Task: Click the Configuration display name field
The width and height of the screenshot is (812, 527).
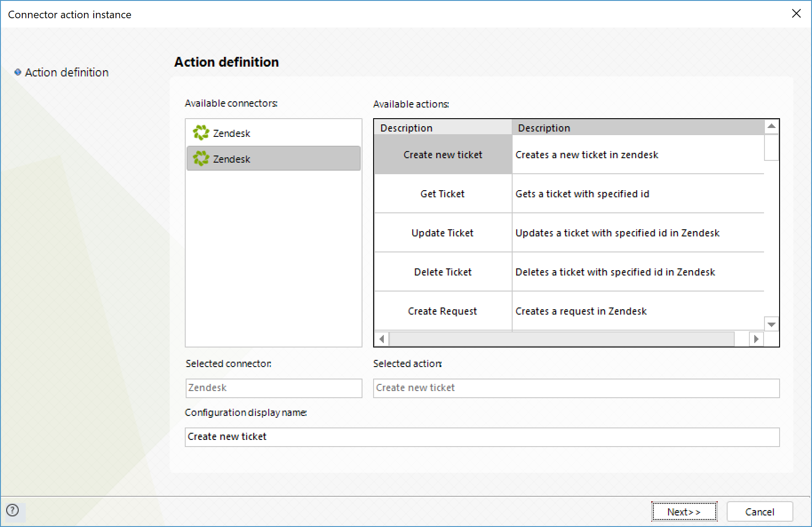Action: pos(482,437)
